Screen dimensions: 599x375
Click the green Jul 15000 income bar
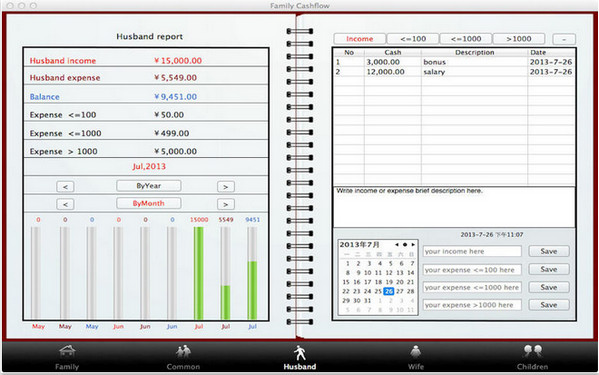coord(199,273)
